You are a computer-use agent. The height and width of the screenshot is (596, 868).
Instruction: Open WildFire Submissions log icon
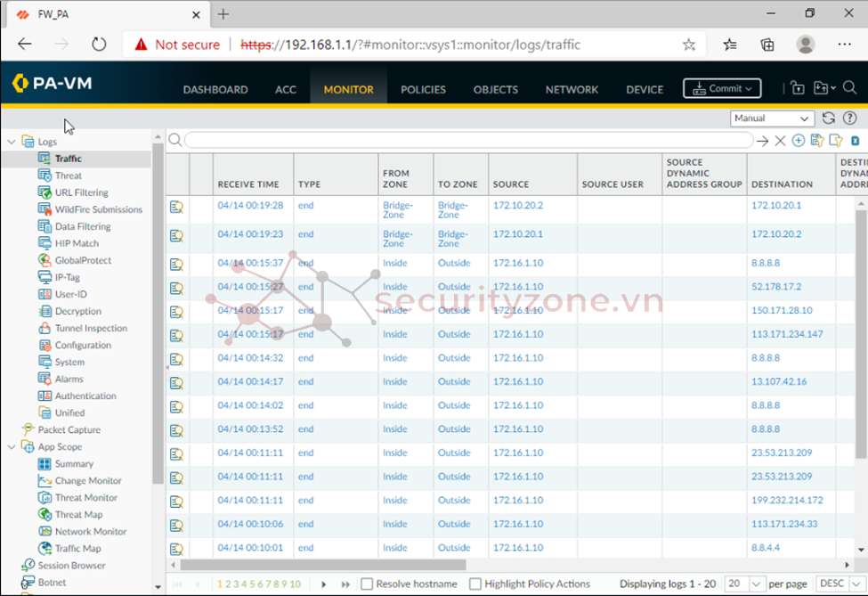45,209
